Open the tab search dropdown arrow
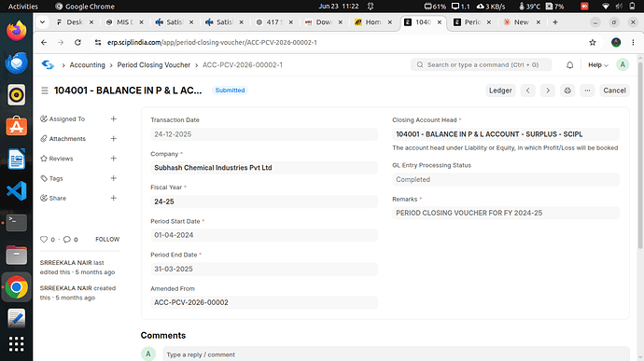 (42, 22)
